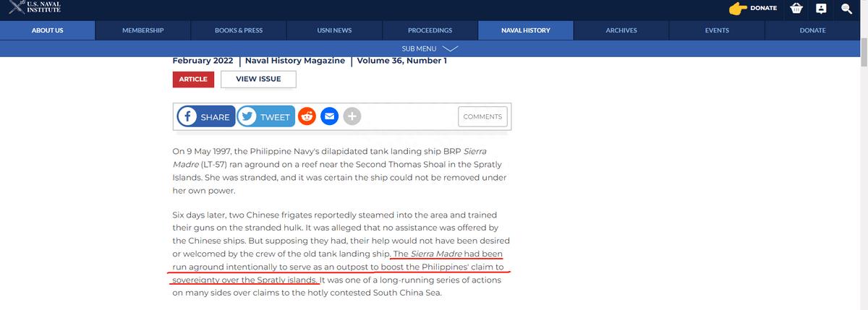Go to the Proceedings section
This screenshot has width=868, height=310.
click(430, 30)
